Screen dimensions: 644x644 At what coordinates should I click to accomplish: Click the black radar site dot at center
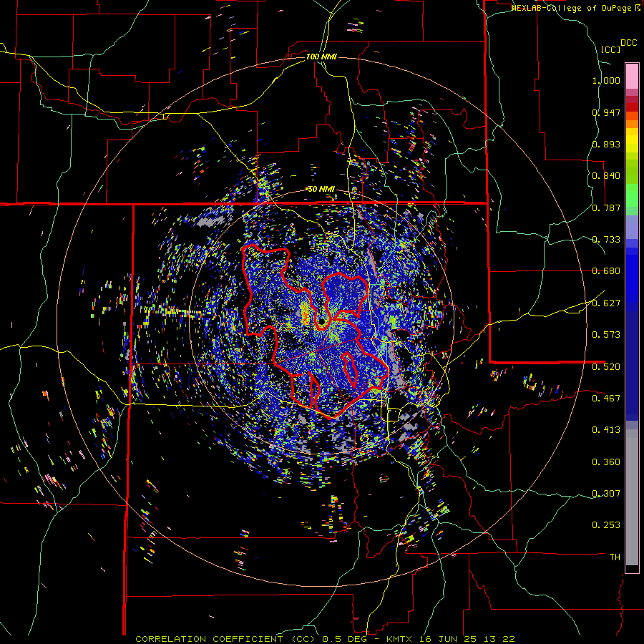click(x=321, y=321)
